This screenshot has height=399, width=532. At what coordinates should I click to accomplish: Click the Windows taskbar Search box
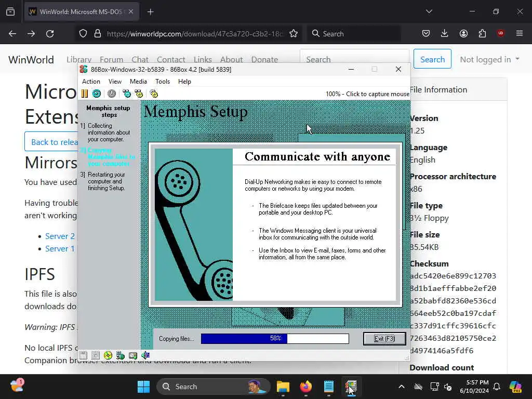[x=214, y=387]
